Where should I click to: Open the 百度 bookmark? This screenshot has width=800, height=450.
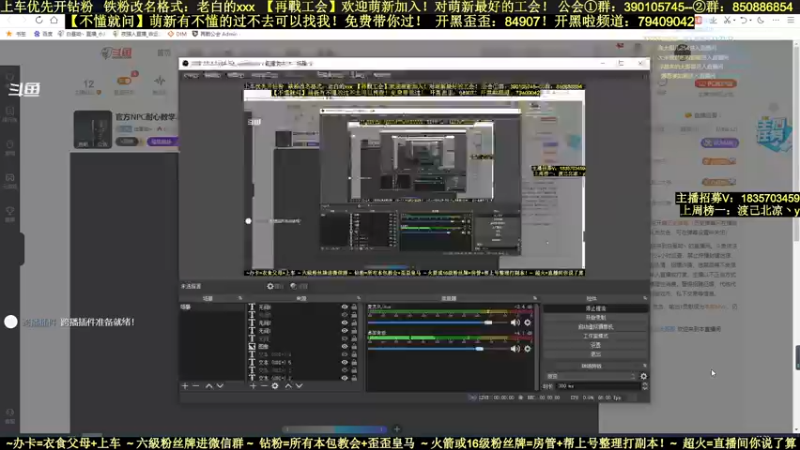click(43, 34)
